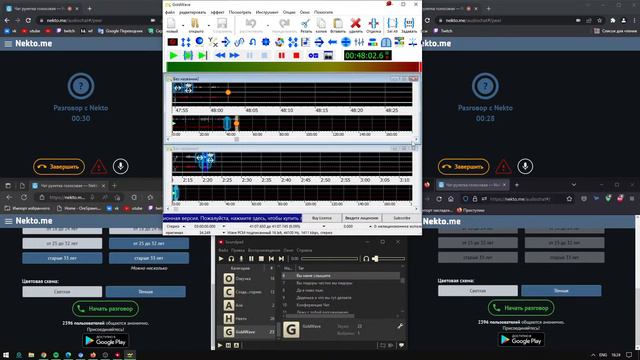640x360 pixels.
Task: Click the blue left arrow effect icon
Action: (x=332, y=42)
